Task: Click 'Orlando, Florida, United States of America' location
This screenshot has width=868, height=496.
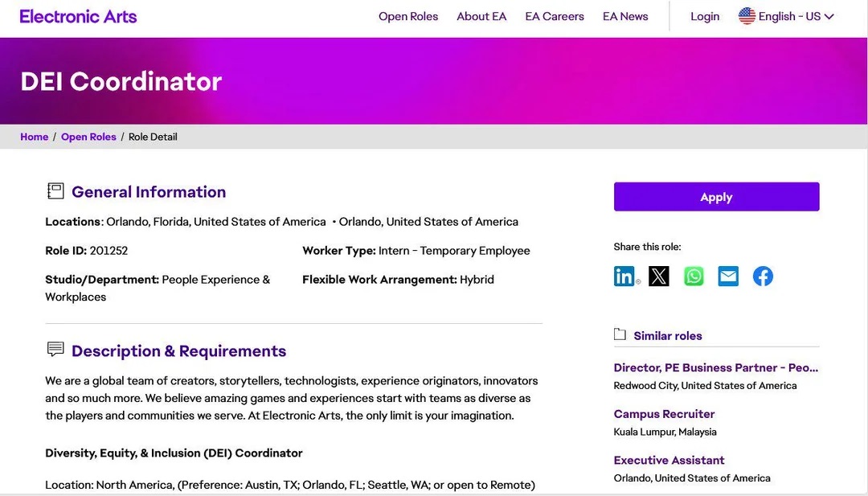Action: [216, 222]
